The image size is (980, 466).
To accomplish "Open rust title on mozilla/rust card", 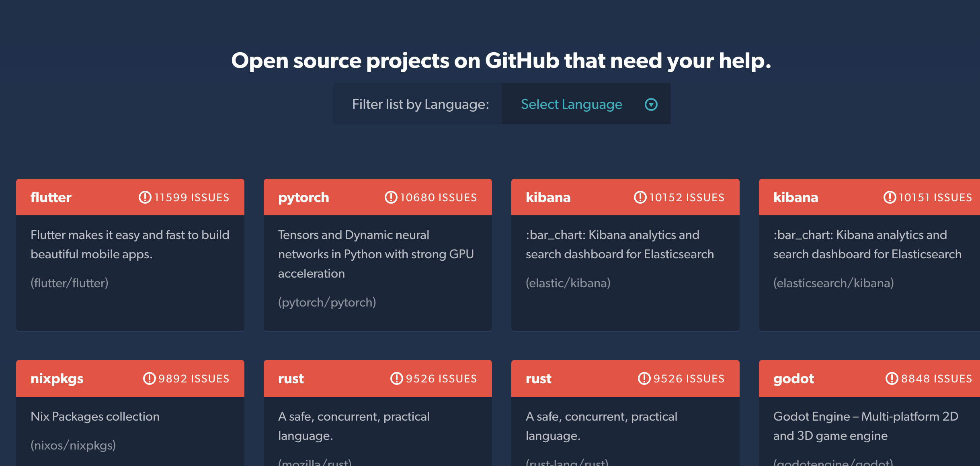I will (291, 379).
